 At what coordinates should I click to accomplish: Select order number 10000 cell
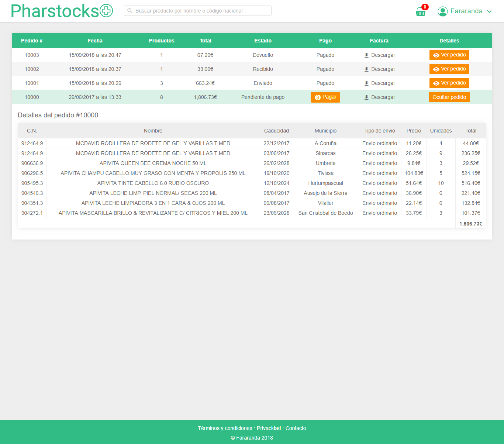(32, 97)
